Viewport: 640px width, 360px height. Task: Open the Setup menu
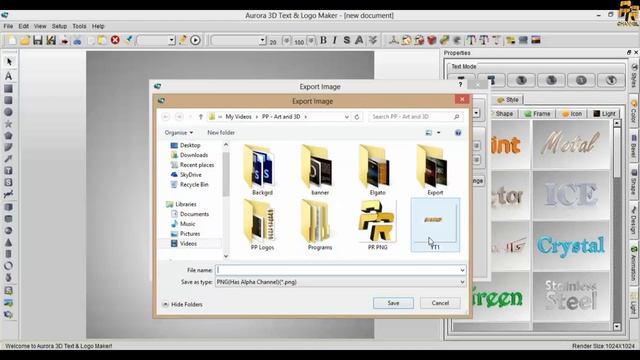(59, 26)
